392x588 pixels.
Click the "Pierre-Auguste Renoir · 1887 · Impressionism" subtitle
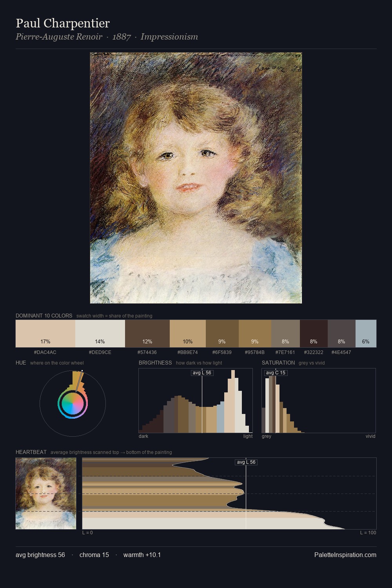(x=107, y=37)
